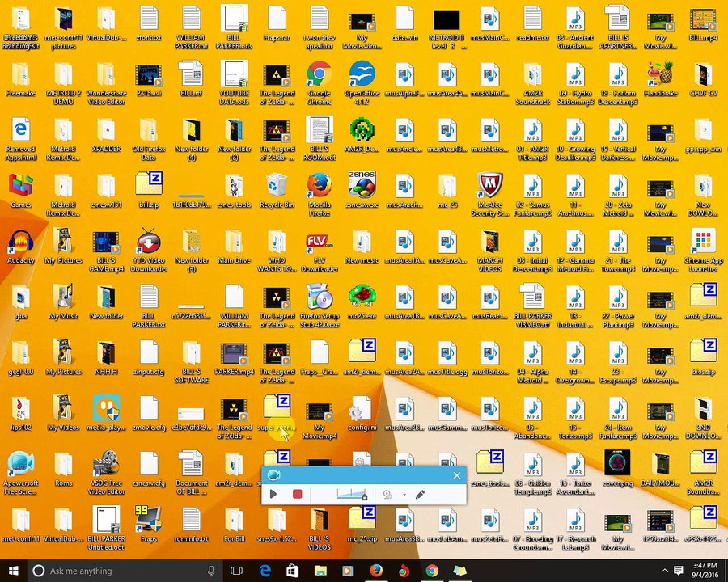Click the Cortana microphone icon
Viewport: 728px width, 582px height.
[x=211, y=571]
